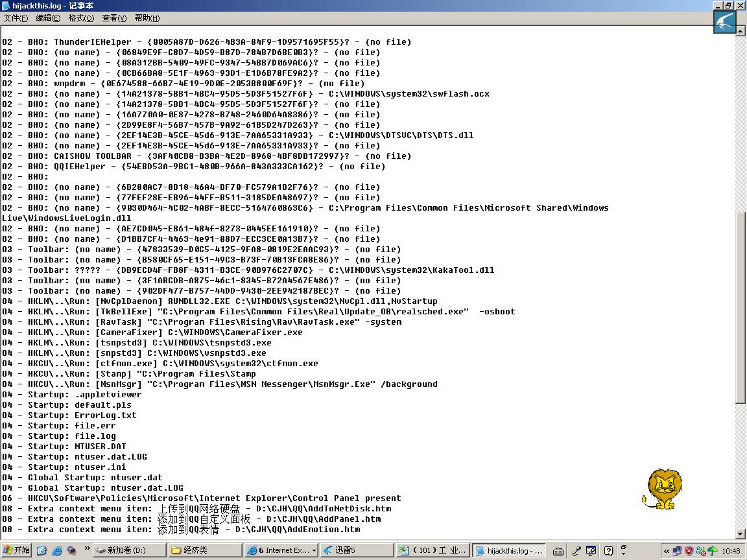Click the lion desktop mascot

[x=663, y=489]
